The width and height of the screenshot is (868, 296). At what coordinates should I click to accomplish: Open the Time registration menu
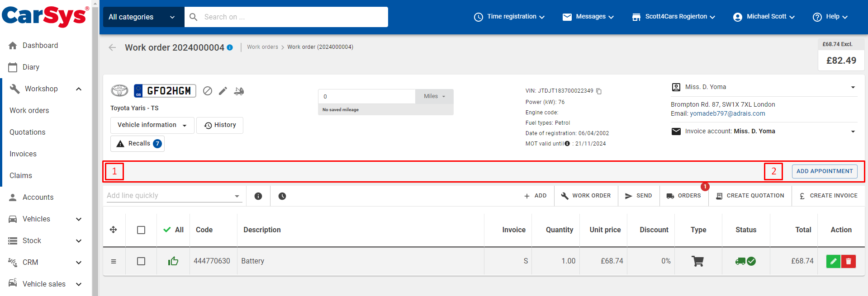(x=509, y=17)
